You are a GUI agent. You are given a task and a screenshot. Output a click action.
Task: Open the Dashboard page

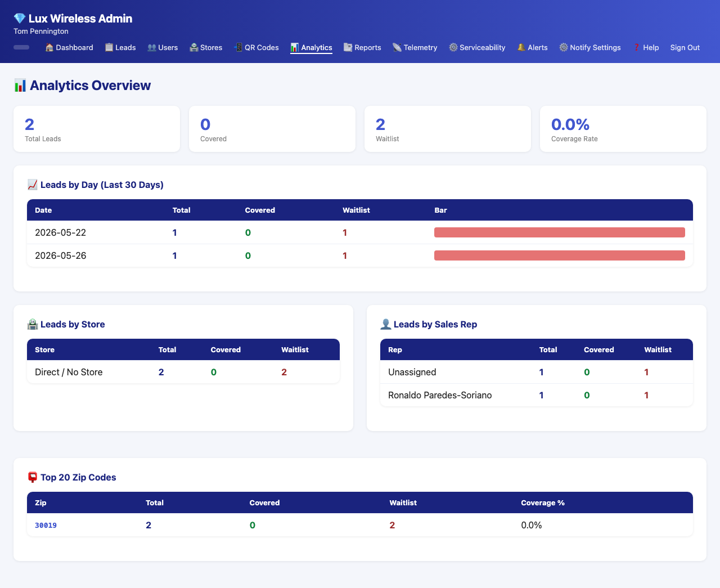tap(69, 47)
